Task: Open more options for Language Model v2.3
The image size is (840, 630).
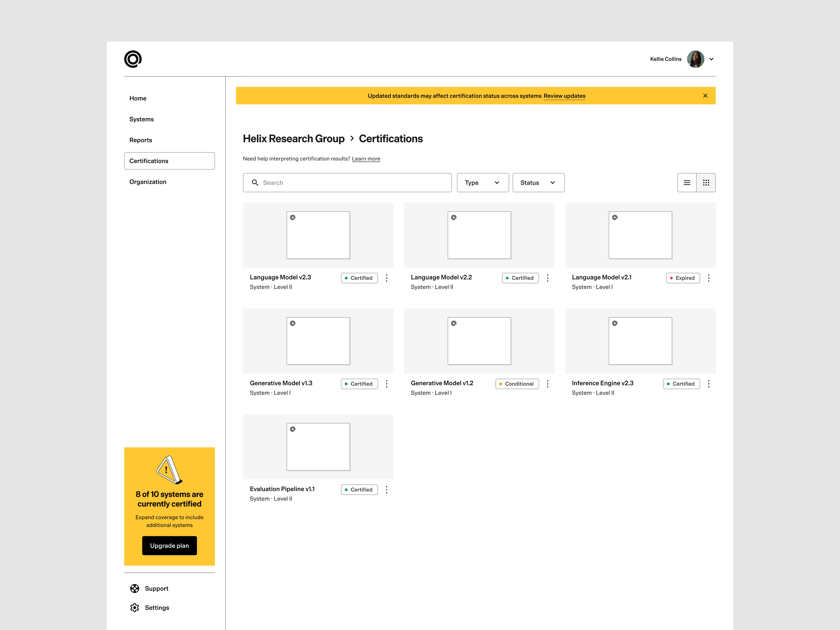Action: pos(387,278)
